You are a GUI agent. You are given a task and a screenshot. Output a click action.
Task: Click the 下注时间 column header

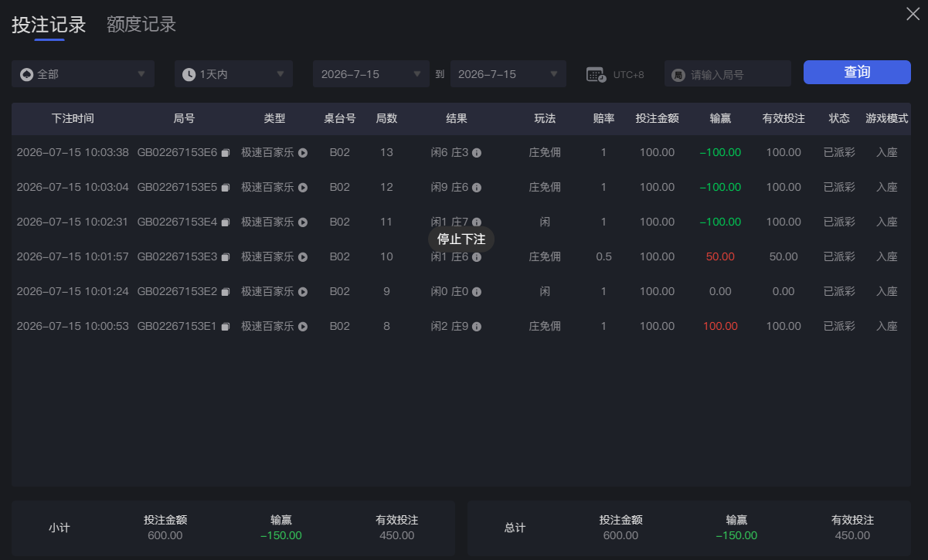coord(73,119)
